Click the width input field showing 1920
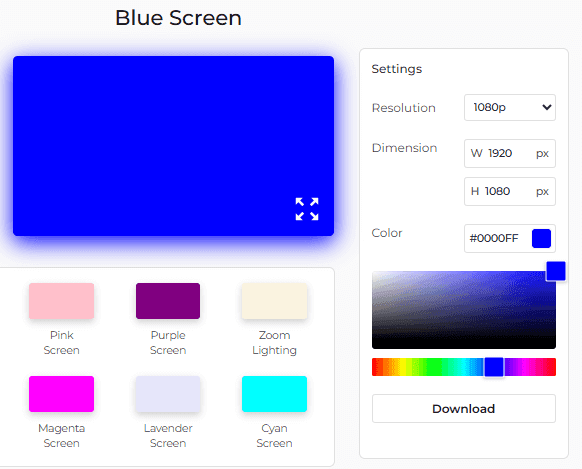 coord(510,153)
